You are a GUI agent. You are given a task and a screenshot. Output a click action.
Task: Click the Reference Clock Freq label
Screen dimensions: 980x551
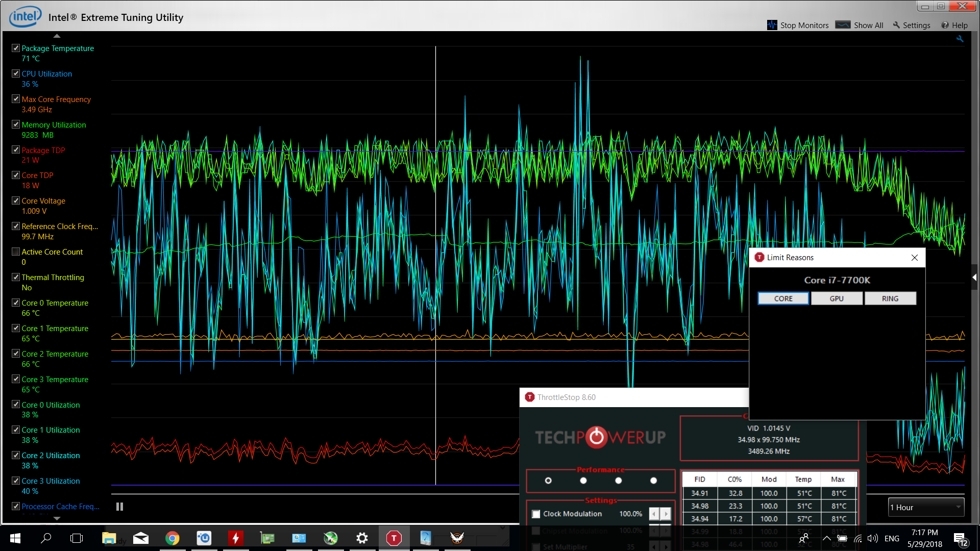point(60,227)
